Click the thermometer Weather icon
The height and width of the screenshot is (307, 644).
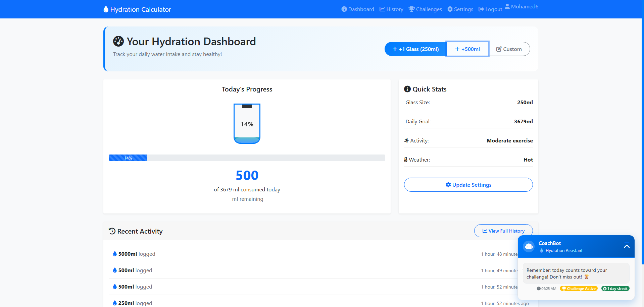pyautogui.click(x=406, y=160)
